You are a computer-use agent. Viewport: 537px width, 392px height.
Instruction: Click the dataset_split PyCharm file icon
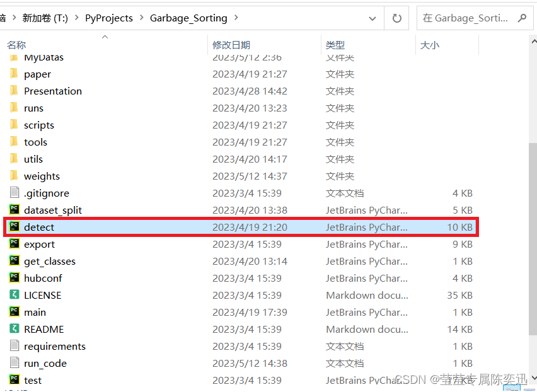coord(14,209)
